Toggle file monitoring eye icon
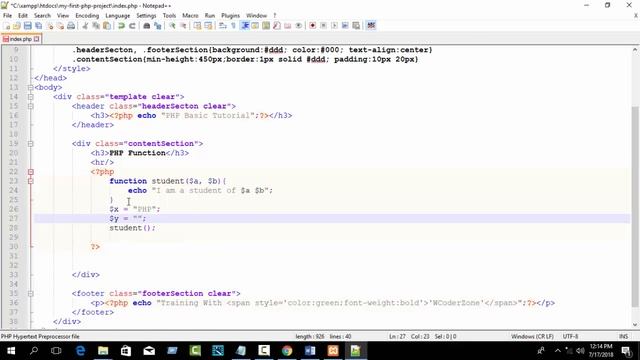 (x=299, y=26)
